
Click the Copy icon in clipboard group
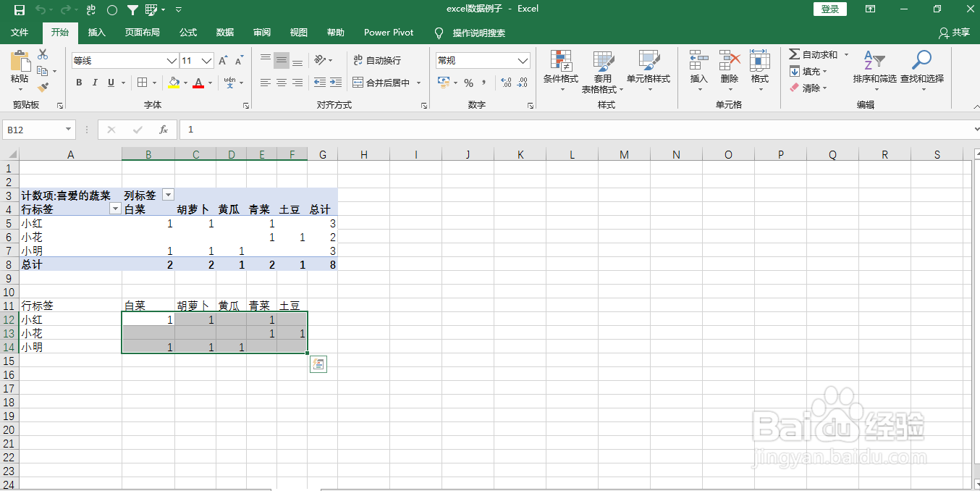point(43,71)
